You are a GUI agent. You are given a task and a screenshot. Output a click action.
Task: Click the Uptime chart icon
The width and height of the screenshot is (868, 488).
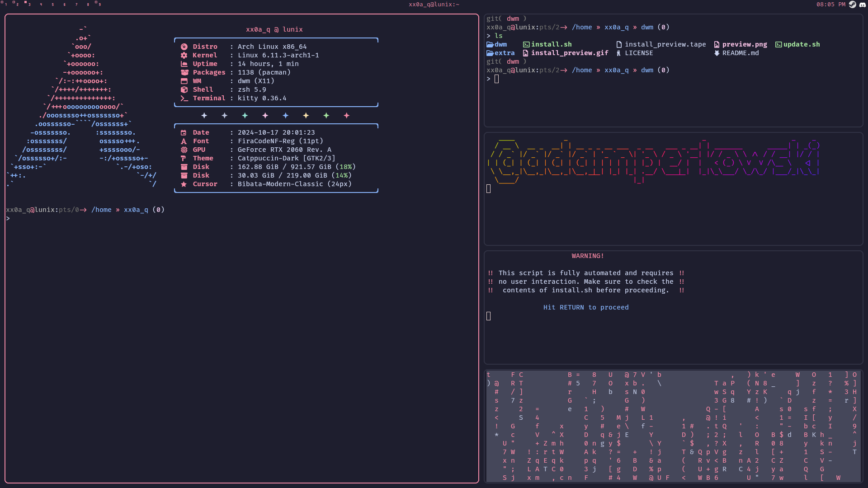[184, 64]
